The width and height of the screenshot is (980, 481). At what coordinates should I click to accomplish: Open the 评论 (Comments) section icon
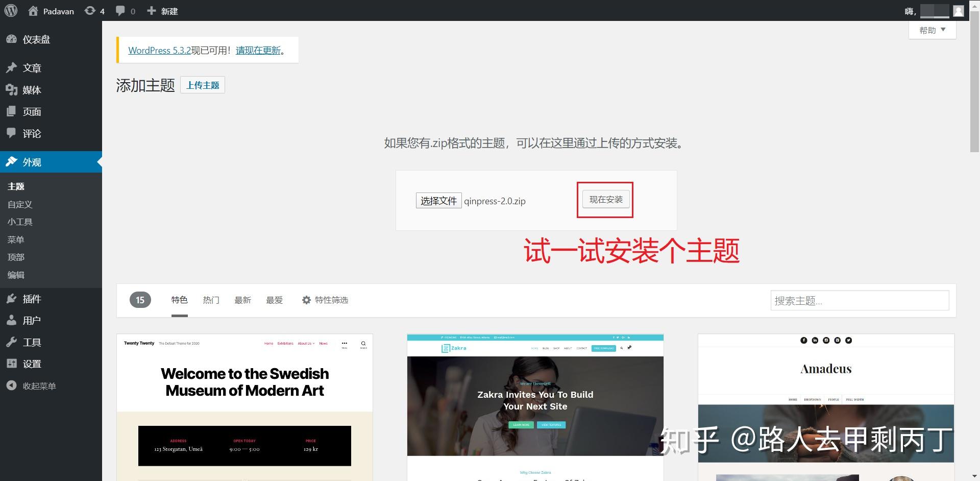(13, 133)
